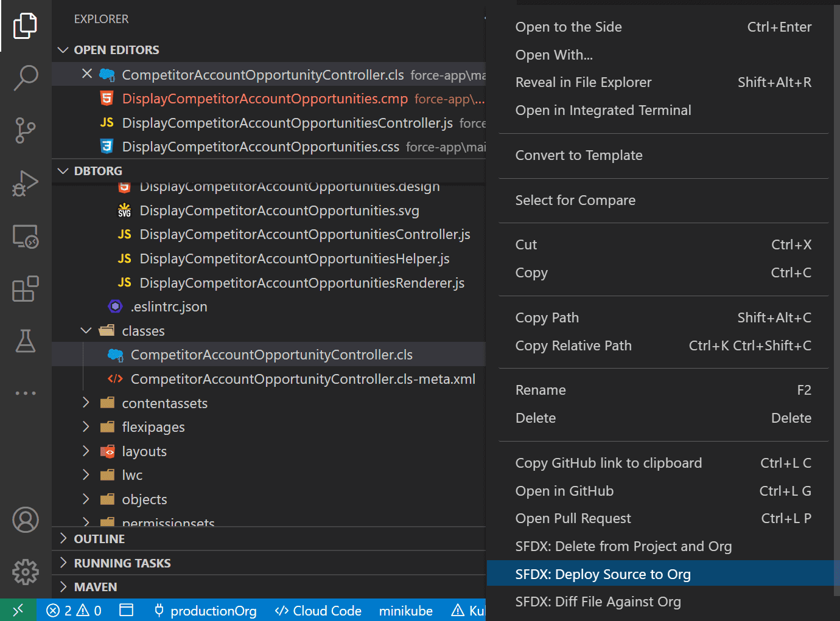Viewport: 840px width, 621px height.
Task: Choose Open With... from context menu
Action: pyautogui.click(x=663, y=55)
